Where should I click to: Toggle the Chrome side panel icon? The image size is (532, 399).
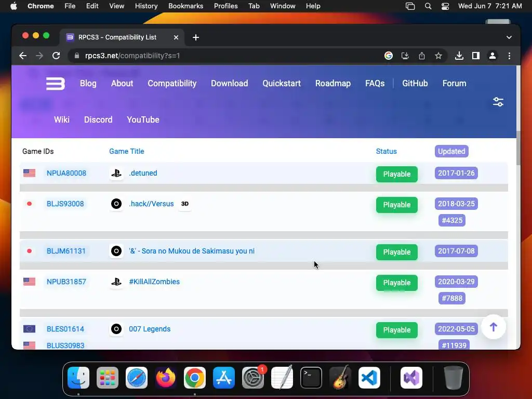point(476,56)
